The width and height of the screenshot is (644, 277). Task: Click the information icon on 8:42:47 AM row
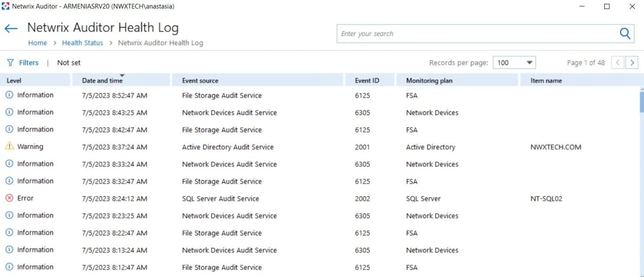pos(9,129)
